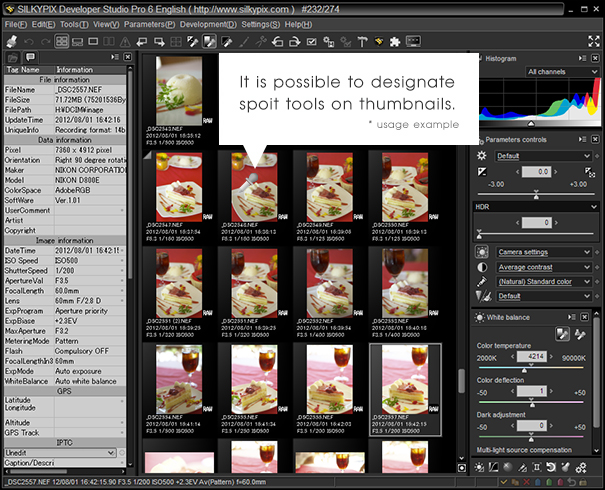Click the color temperature slider
Viewport: 605px width, 490px height.
point(531,369)
